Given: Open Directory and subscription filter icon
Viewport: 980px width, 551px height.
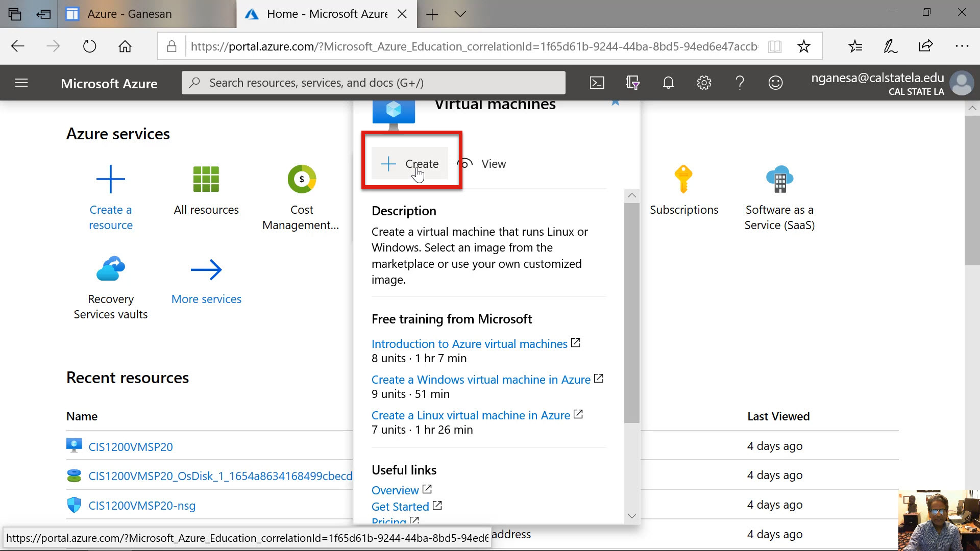Looking at the screenshot, I should click(x=632, y=83).
